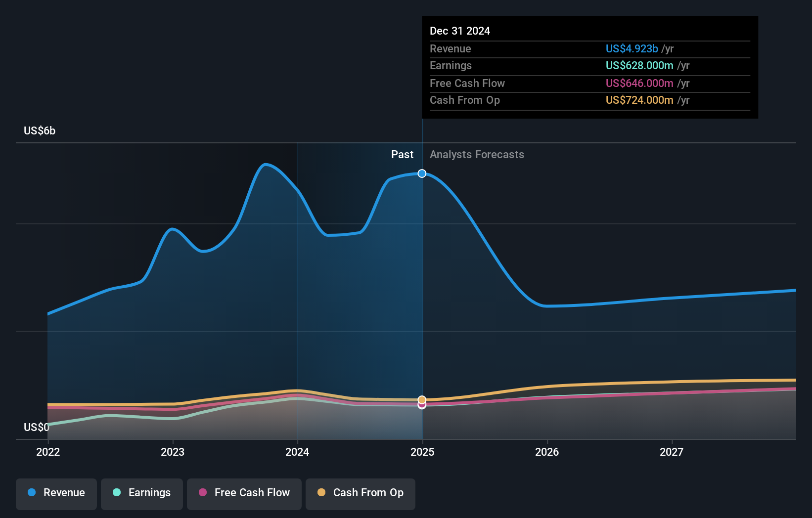The image size is (812, 518).
Task: Click the Dec 31 2024 tooltip date
Action: (460, 31)
